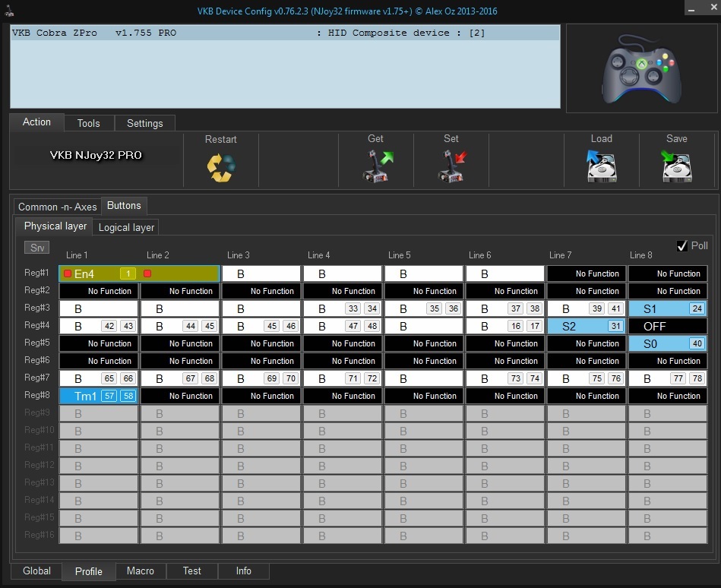Click the gamepad controller image
The image size is (721, 588).
[641, 69]
